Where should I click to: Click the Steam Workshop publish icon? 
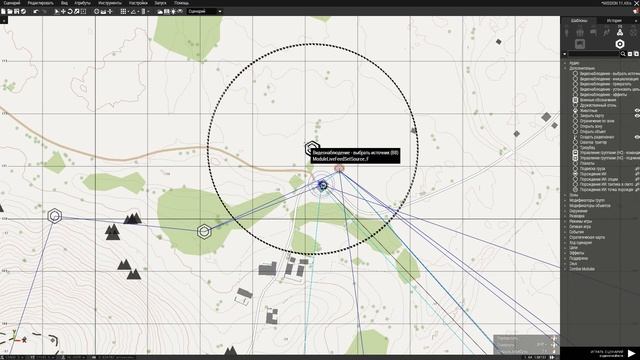pyautogui.click(x=23, y=11)
